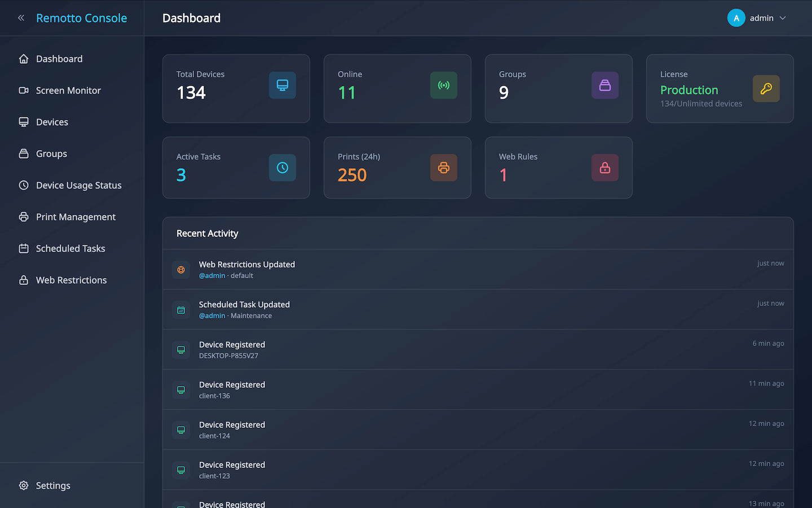Navigate to Print Management
The image size is (812, 508).
(76, 217)
